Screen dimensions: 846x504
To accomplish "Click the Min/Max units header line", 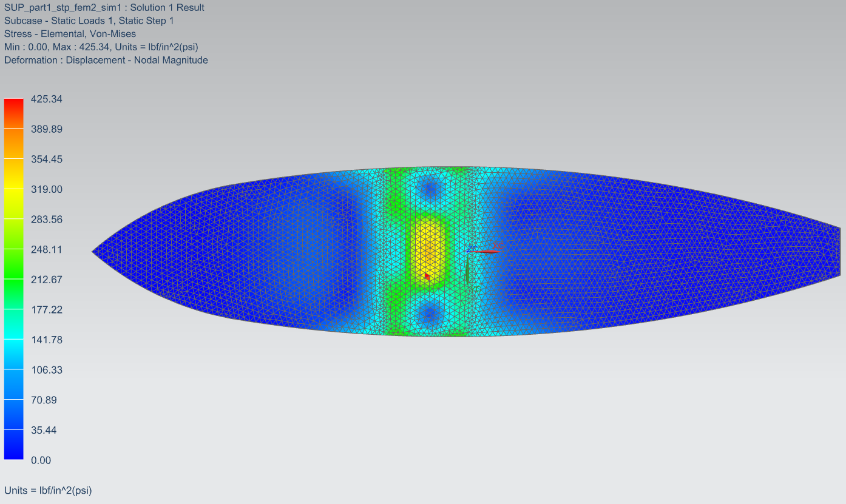I will (101, 47).
